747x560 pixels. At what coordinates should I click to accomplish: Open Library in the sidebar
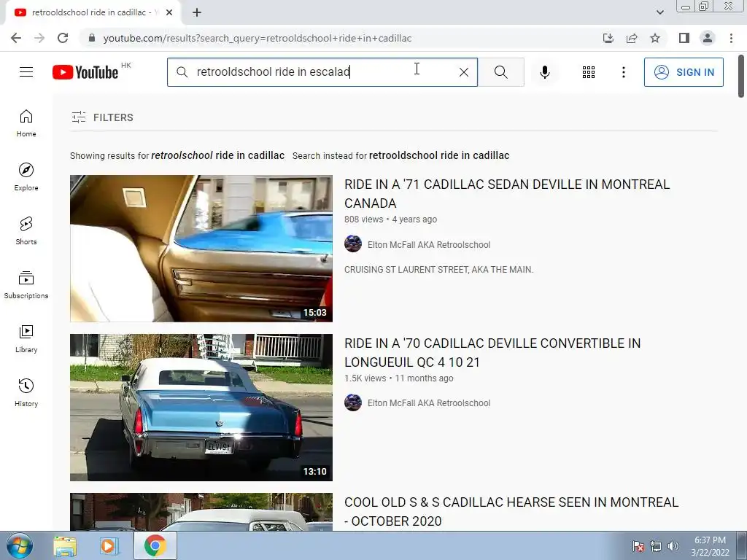(26, 338)
